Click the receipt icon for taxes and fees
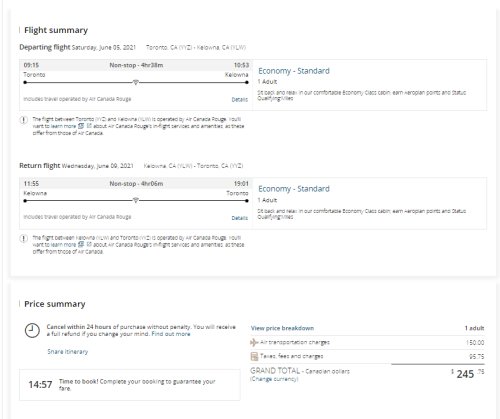Viewport: 500px width, 419px height. tap(254, 356)
